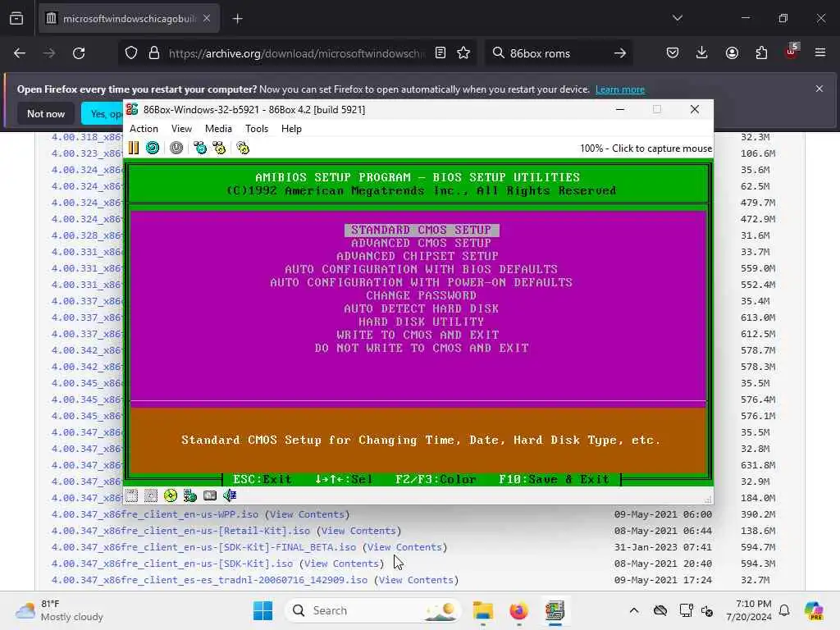
Task: Select ADVANCED CMOS SETUP in BIOS menu
Action: (421, 243)
